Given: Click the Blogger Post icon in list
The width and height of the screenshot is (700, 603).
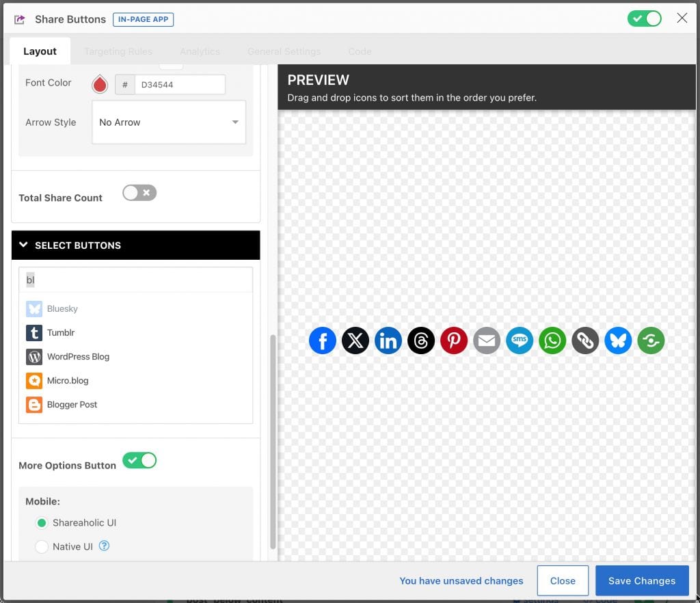Looking at the screenshot, I should tap(34, 405).
